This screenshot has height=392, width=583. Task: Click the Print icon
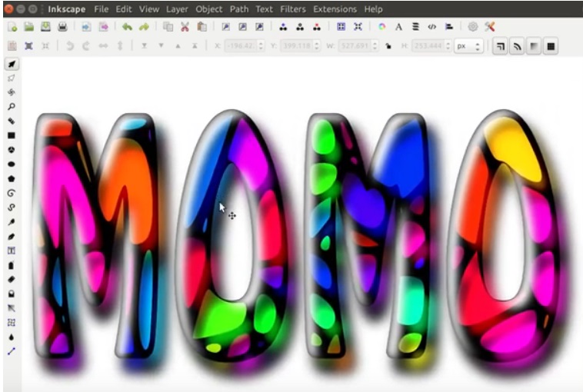click(x=62, y=27)
